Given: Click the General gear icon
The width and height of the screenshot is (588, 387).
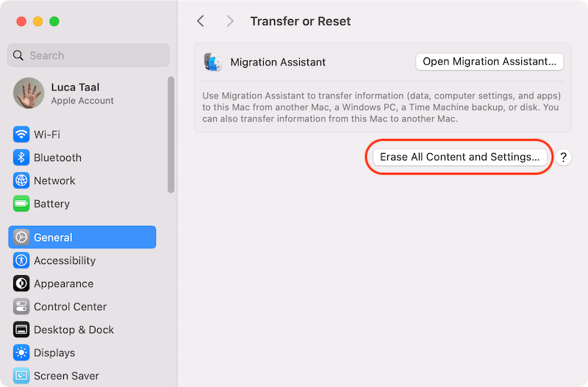Looking at the screenshot, I should (x=21, y=237).
